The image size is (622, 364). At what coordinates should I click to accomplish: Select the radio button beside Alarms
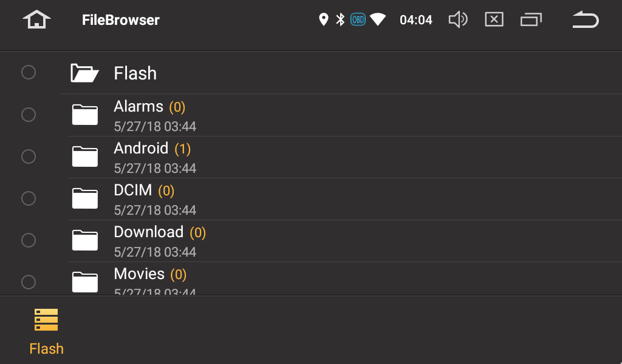[29, 115]
